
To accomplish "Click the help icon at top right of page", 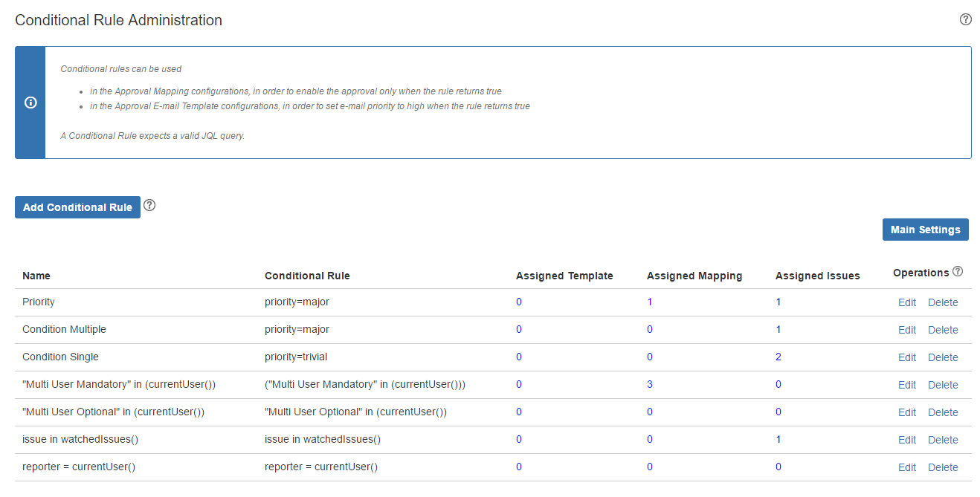I will [x=965, y=20].
